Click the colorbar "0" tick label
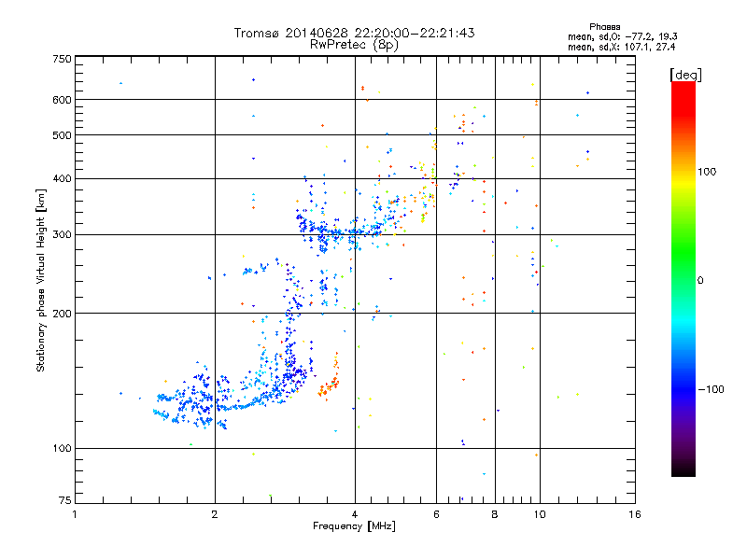Screen dimensions: 747x560 click(x=700, y=280)
